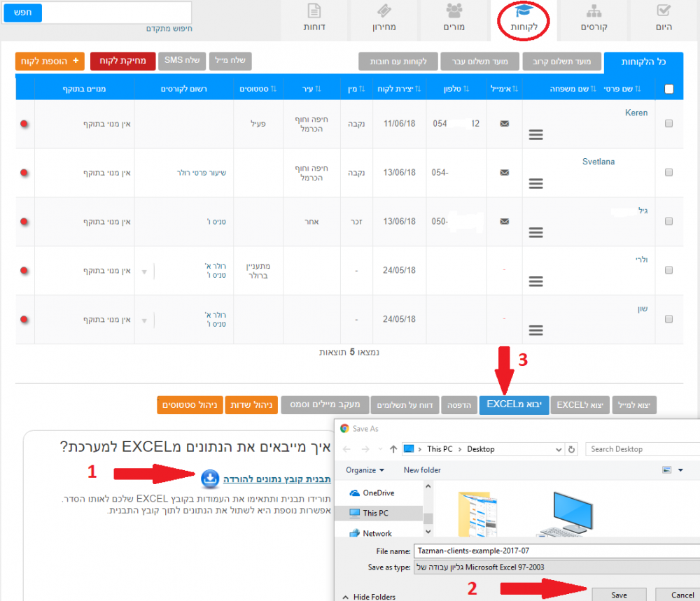This screenshot has height=601, width=700.
Task: Check the checkbox for Keren's row
Action: (668, 123)
